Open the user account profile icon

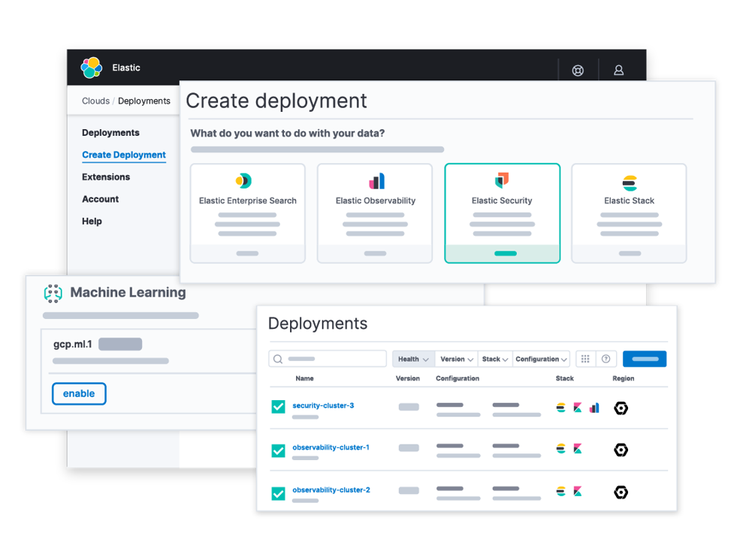[619, 71]
